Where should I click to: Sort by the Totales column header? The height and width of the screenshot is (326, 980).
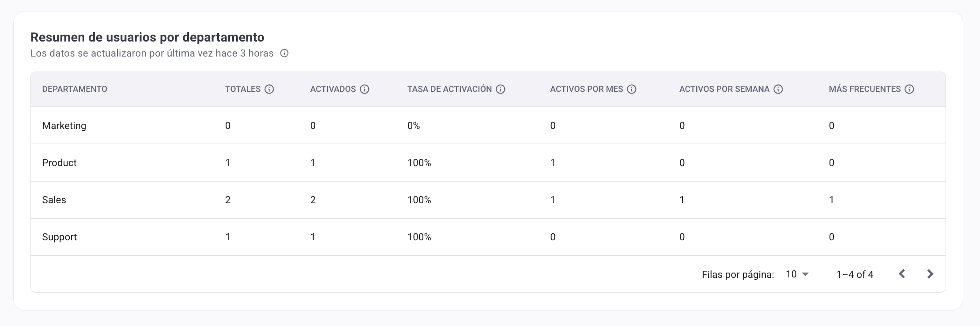pos(243,89)
